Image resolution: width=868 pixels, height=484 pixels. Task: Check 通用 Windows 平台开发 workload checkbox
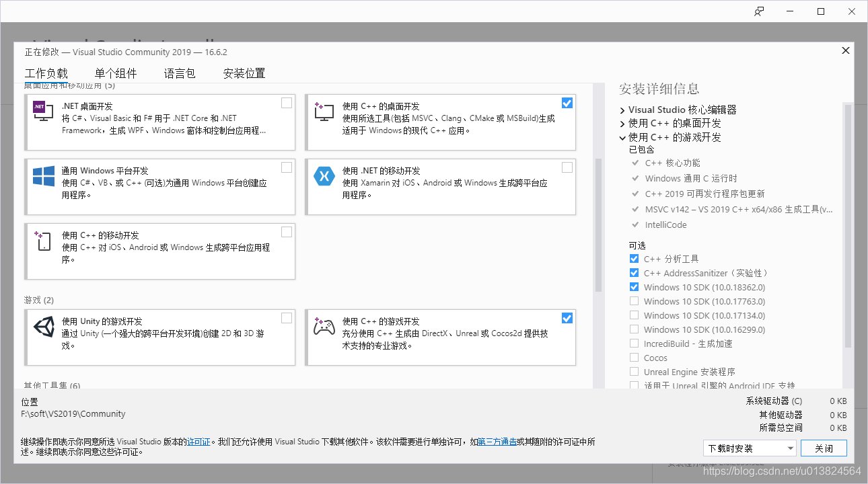click(x=287, y=167)
